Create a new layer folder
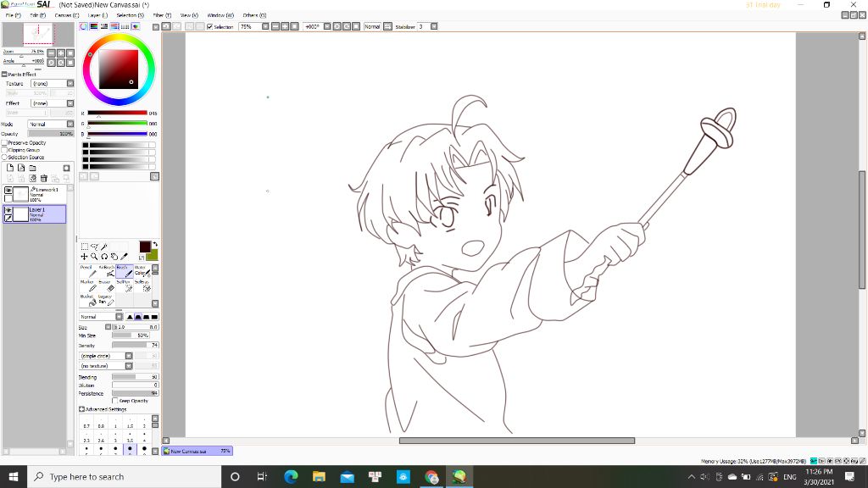This screenshot has width=868, height=488. click(x=33, y=168)
